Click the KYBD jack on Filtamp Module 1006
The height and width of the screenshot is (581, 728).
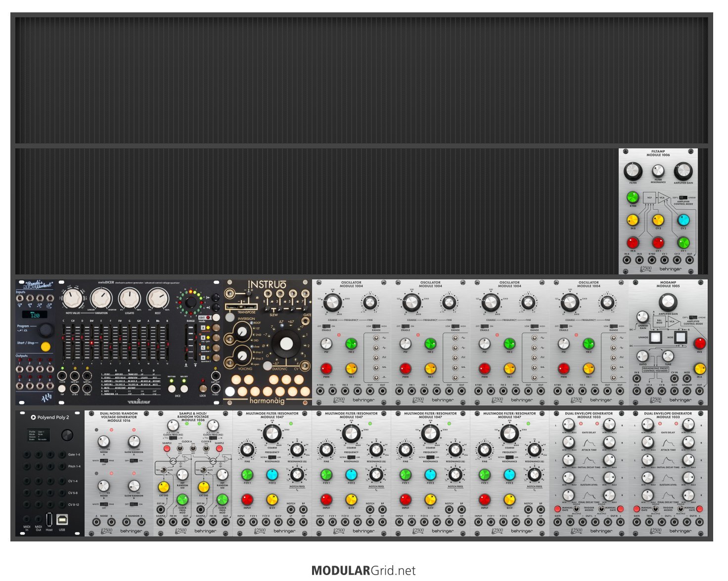click(652, 261)
